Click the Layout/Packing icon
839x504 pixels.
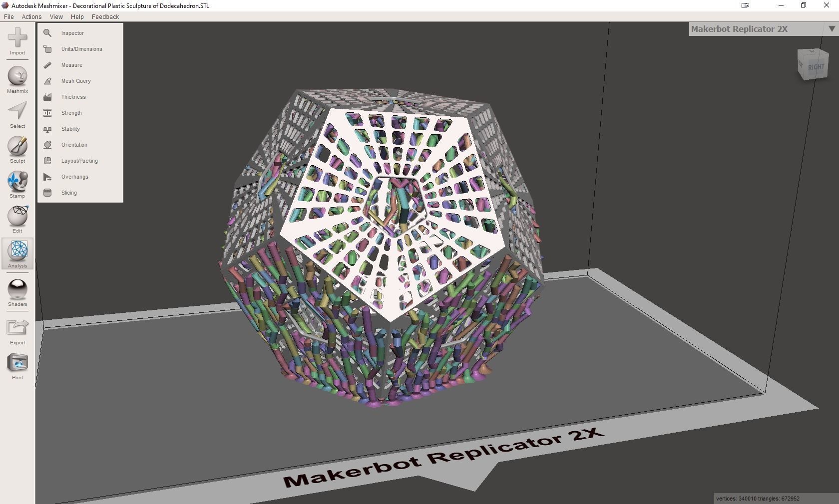(47, 161)
